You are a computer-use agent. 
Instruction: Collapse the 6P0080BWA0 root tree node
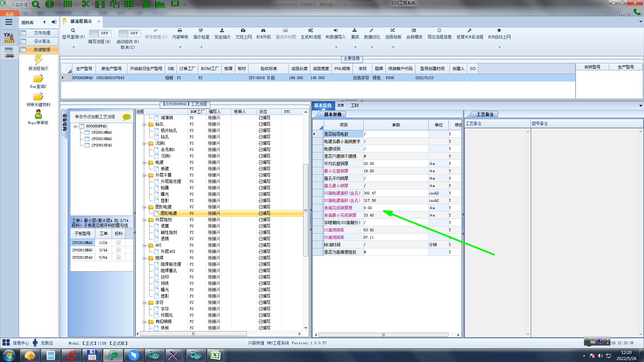click(75, 126)
